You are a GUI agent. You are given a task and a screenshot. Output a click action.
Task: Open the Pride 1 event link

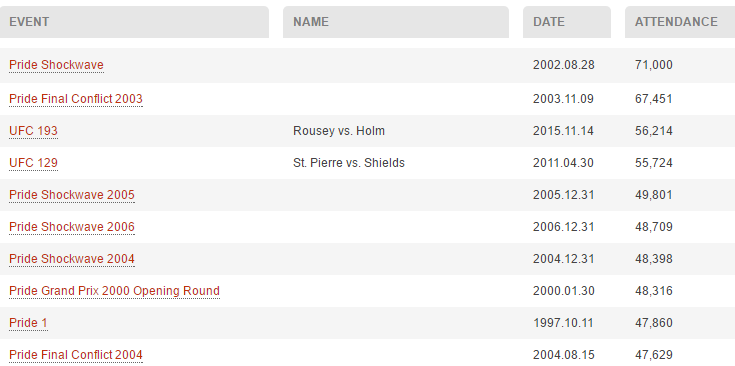(28, 323)
